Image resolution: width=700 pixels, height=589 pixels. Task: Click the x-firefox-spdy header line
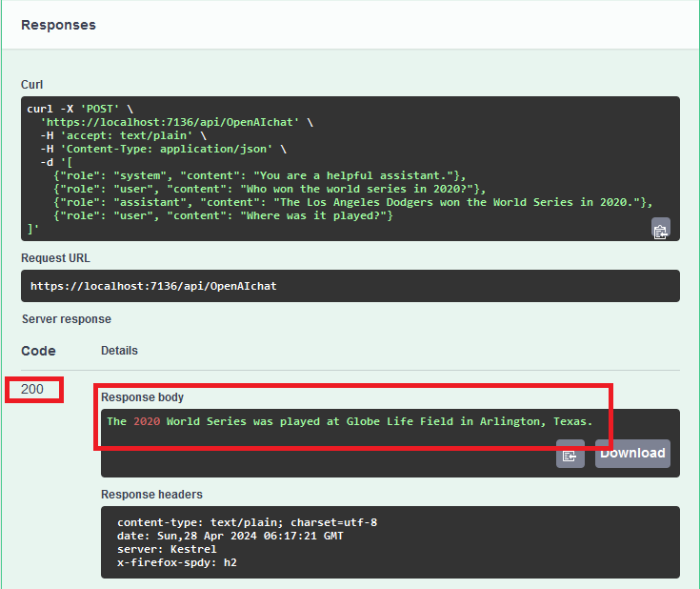(x=175, y=562)
